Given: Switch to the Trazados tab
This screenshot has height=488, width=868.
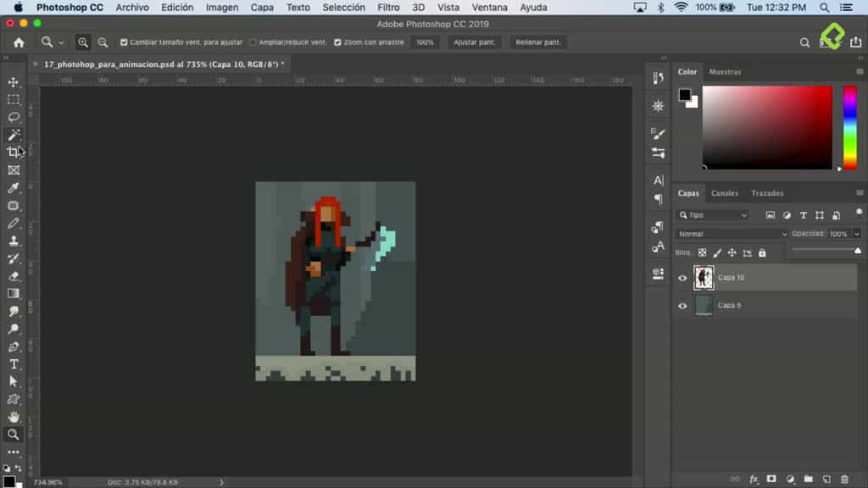Looking at the screenshot, I should (767, 193).
